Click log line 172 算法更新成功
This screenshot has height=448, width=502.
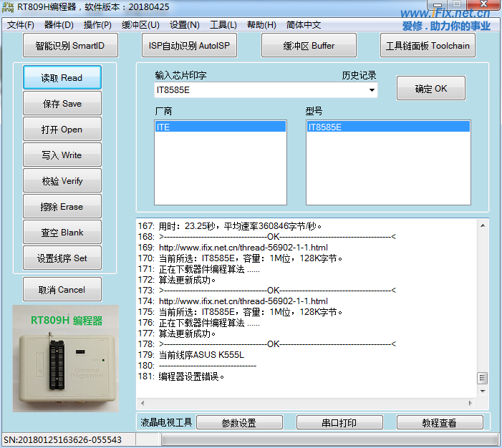pos(188,280)
